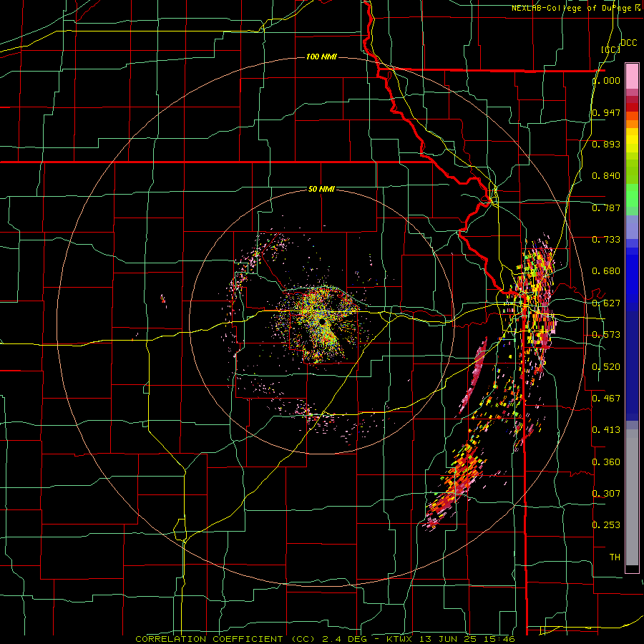The height and width of the screenshot is (644, 644).
Task: Click the 0.627 scale value
Action: click(606, 303)
